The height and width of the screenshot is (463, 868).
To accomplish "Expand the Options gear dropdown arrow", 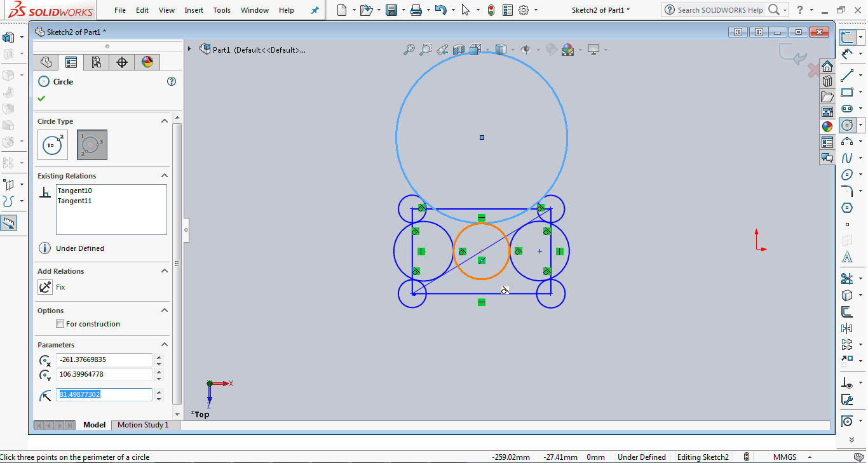I will click(x=536, y=10).
